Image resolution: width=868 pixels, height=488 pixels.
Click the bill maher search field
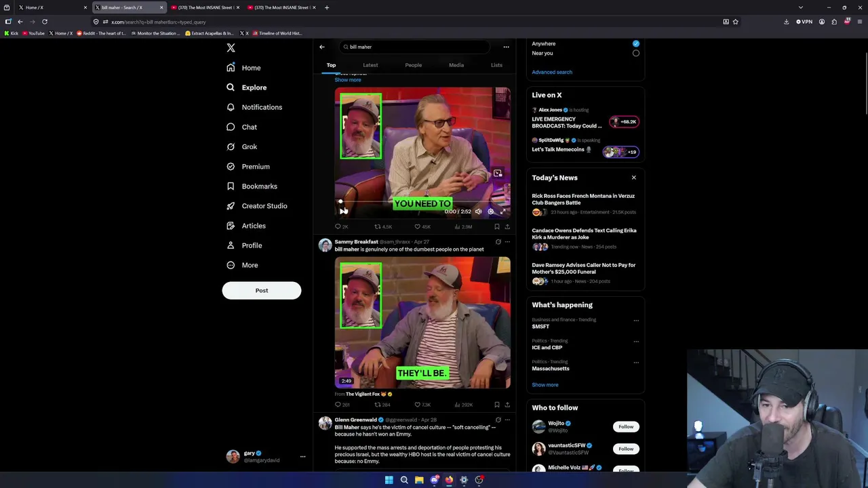[414, 47]
